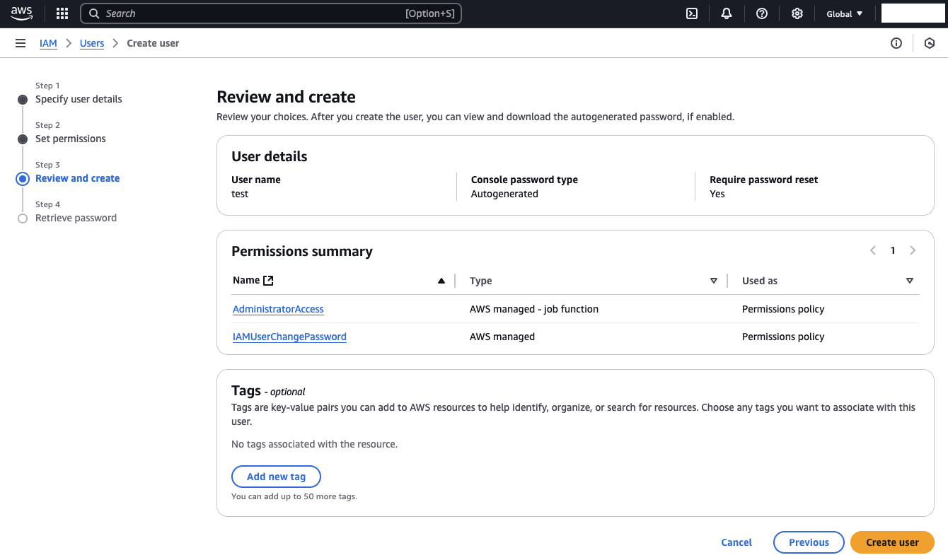Viewport: 948px width, 560px height.
Task: Open the IAMUserChangePassword policy link
Action: pyautogui.click(x=289, y=337)
